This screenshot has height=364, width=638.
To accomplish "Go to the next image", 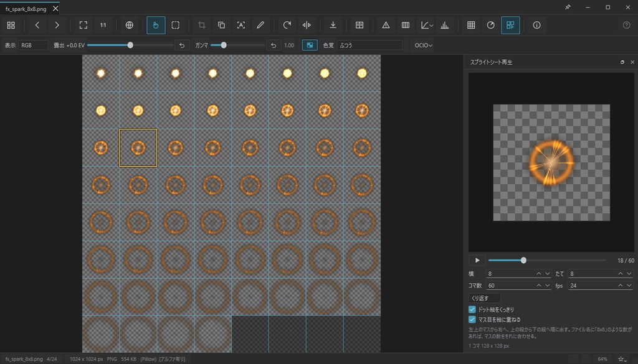I will 57,25.
